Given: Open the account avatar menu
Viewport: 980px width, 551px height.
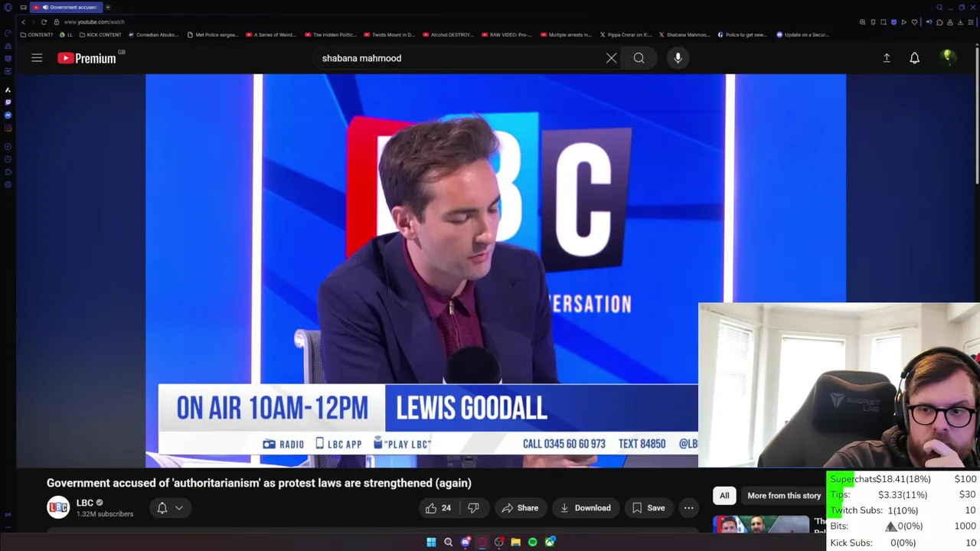Looking at the screenshot, I should [x=948, y=58].
